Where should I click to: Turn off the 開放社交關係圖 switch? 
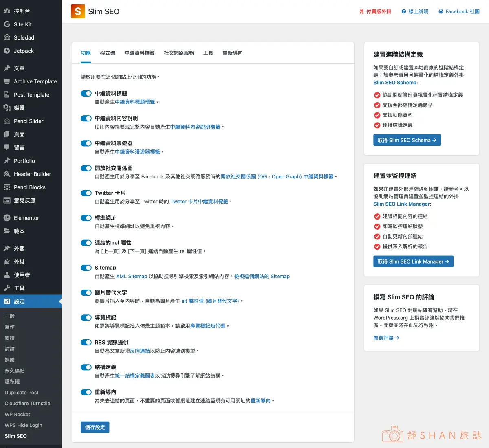86,168
